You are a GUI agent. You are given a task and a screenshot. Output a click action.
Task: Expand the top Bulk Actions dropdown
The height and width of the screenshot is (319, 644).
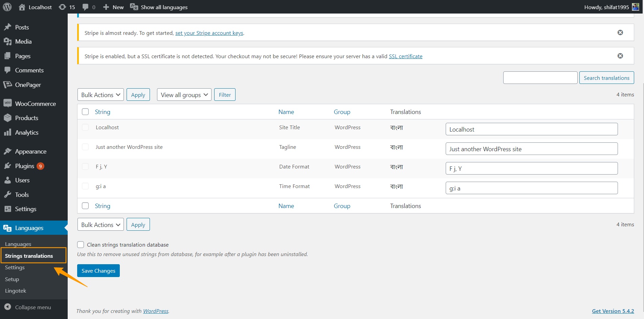click(x=101, y=95)
